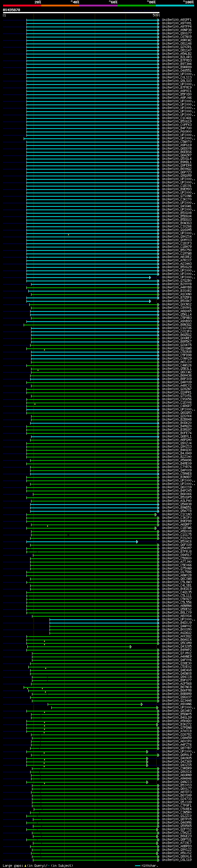Select hit label UniRef100_Q6M0L9
This screenshot has height=868, width=197.
176,755
